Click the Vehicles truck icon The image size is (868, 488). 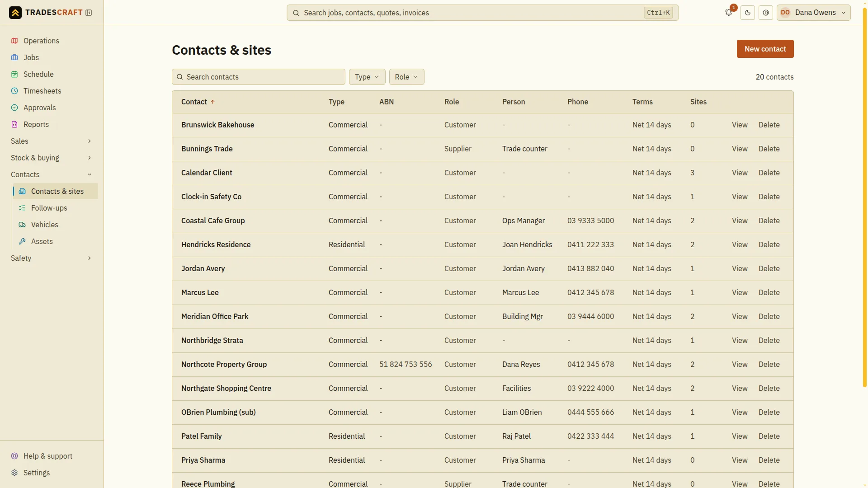pos(22,225)
